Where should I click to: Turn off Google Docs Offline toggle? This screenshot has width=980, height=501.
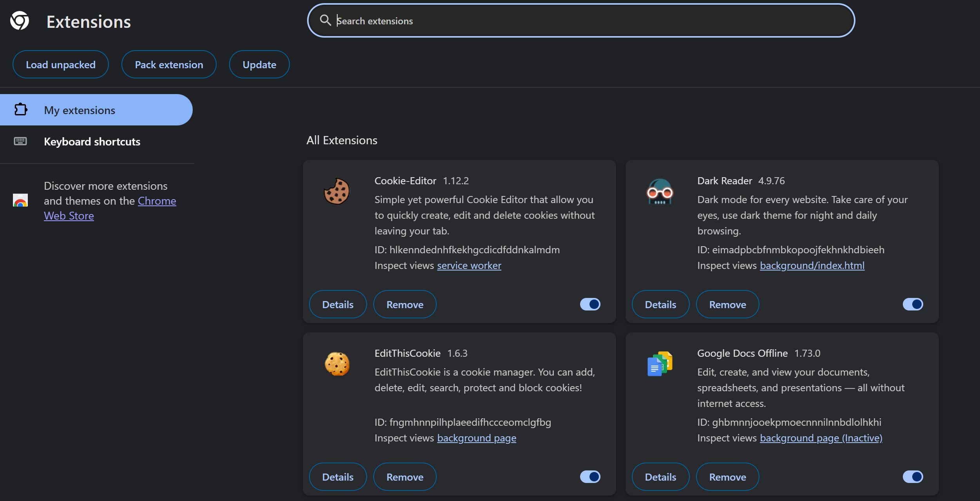[913, 477]
